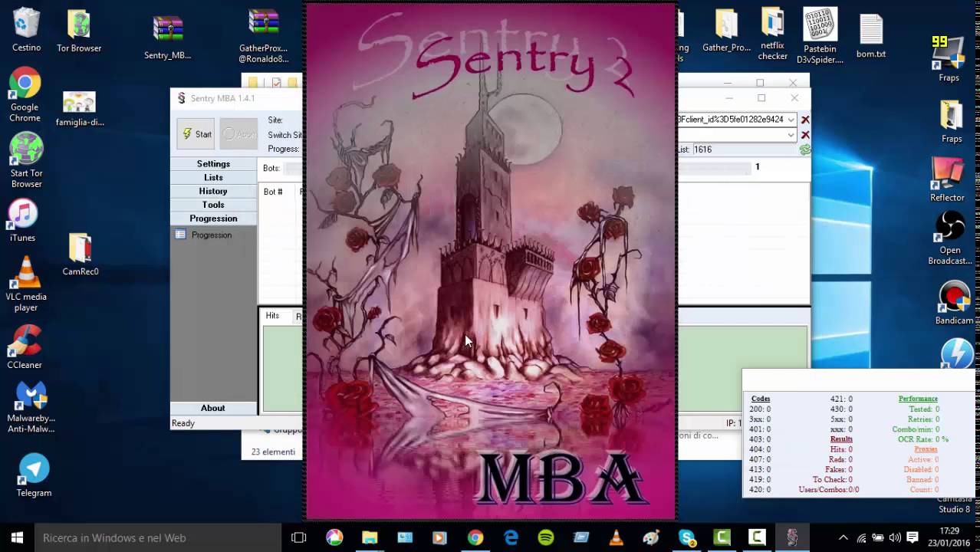Screen dimensions: 980x552
Task: Select the iTunes desktop icon
Action: coord(23,221)
